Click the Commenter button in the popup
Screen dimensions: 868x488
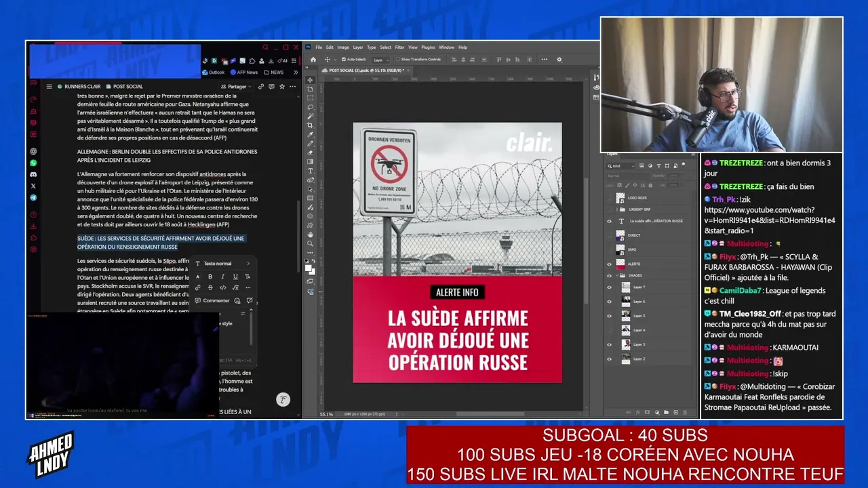pyautogui.click(x=212, y=300)
